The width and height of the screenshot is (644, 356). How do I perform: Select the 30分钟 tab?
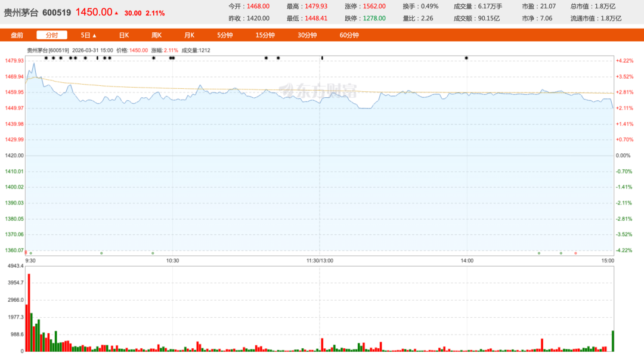pyautogui.click(x=307, y=35)
